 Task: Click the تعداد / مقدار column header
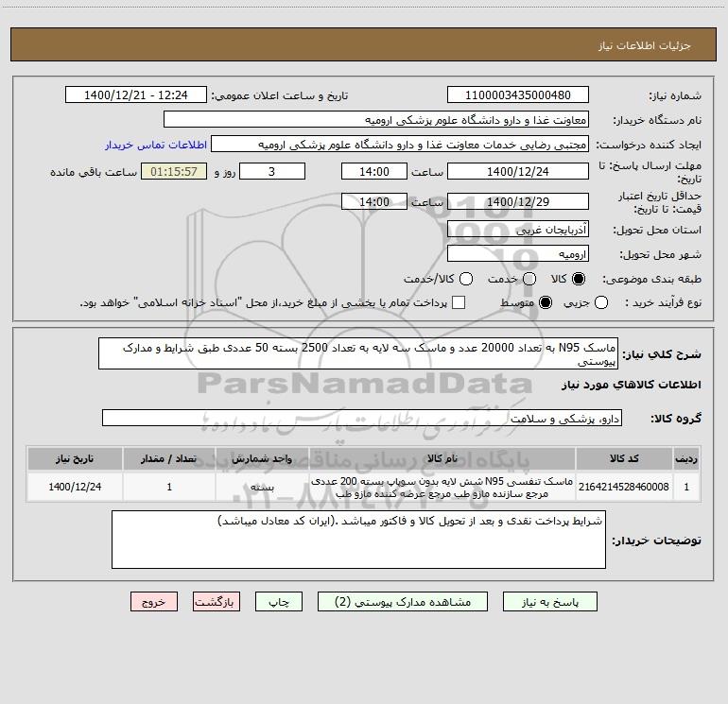(169, 458)
